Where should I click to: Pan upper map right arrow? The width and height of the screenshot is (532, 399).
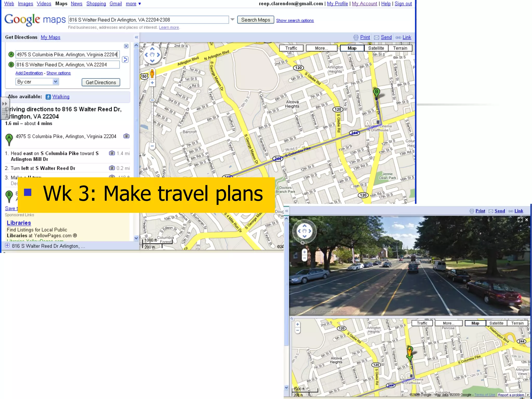tap(158, 55)
